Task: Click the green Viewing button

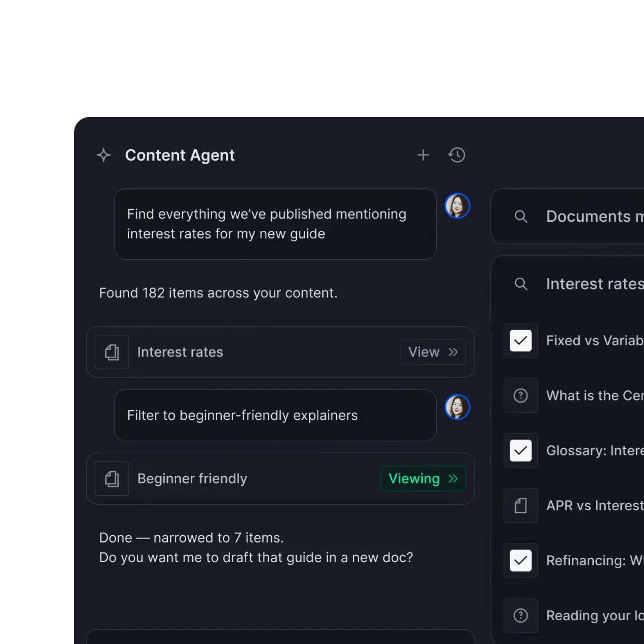Action: [x=423, y=479]
